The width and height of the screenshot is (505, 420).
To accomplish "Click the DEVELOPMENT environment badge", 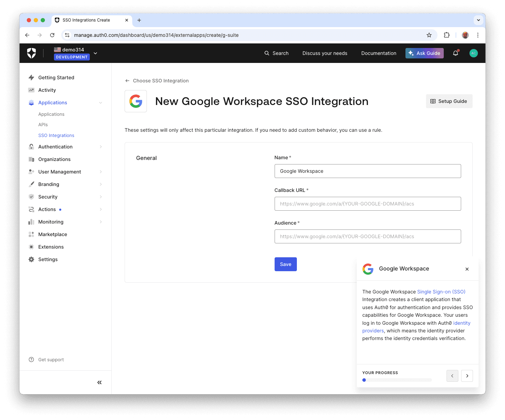I will [72, 57].
